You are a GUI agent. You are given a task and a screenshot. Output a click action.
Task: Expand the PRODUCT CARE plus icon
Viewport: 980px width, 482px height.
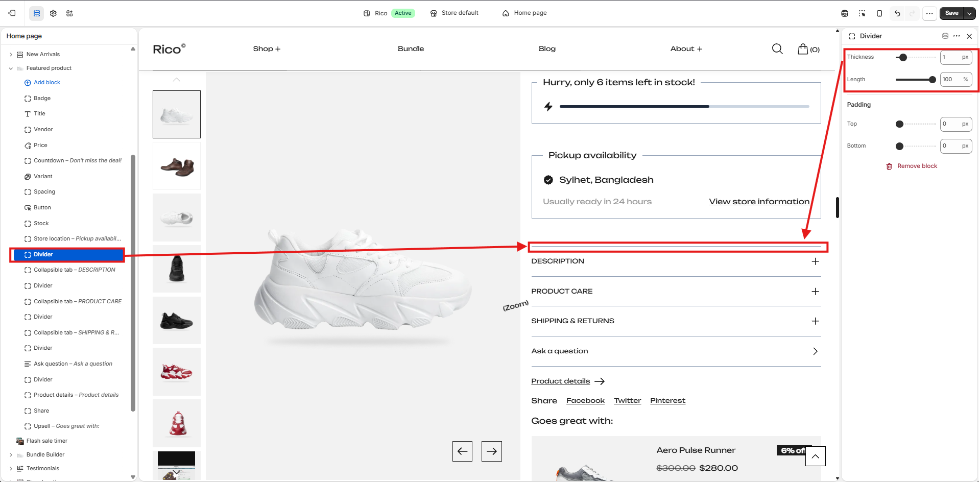point(816,292)
